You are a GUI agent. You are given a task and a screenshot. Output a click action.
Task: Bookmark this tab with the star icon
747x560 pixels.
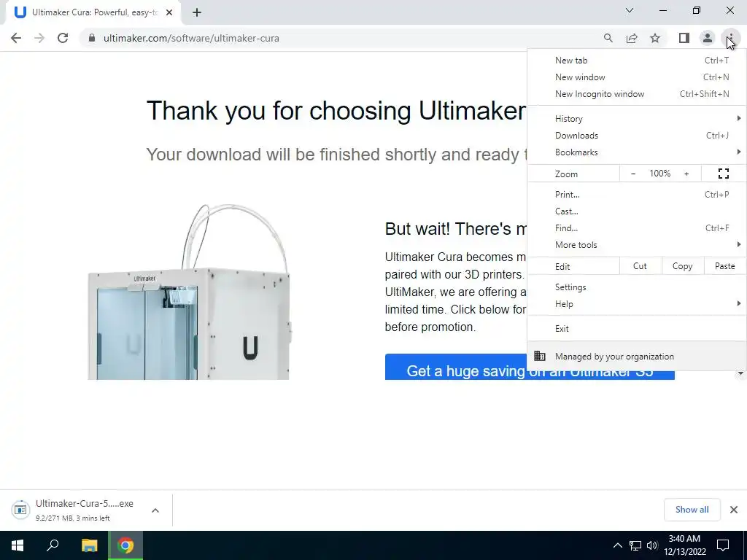tap(655, 38)
